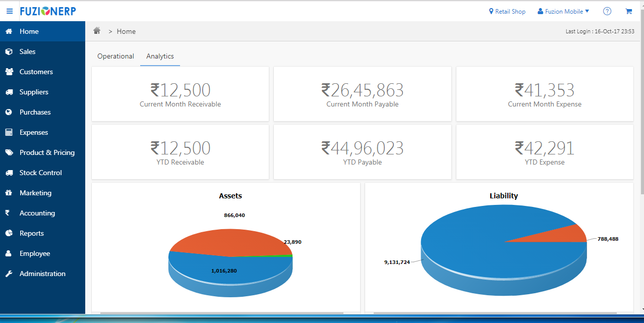The image size is (644, 323).
Task: Click the Sales cube icon in sidebar
Action: coord(9,51)
